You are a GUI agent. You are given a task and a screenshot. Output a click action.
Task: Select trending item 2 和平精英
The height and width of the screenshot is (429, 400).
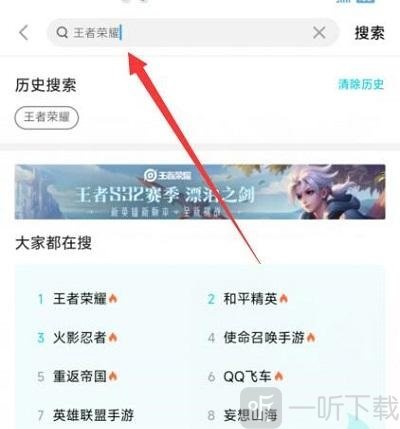[x=248, y=298]
